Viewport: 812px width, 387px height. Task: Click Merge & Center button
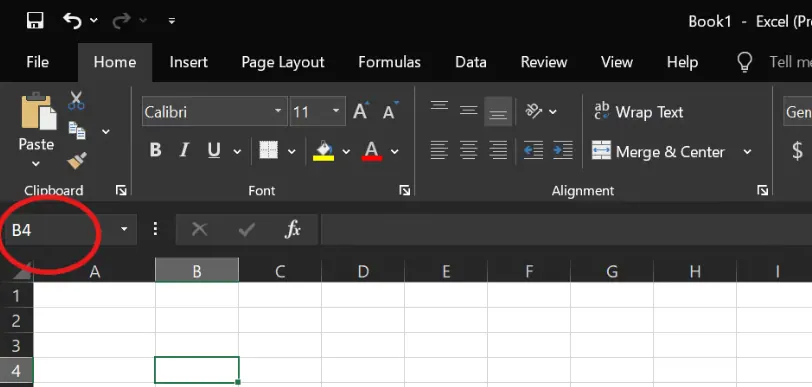[x=659, y=151]
